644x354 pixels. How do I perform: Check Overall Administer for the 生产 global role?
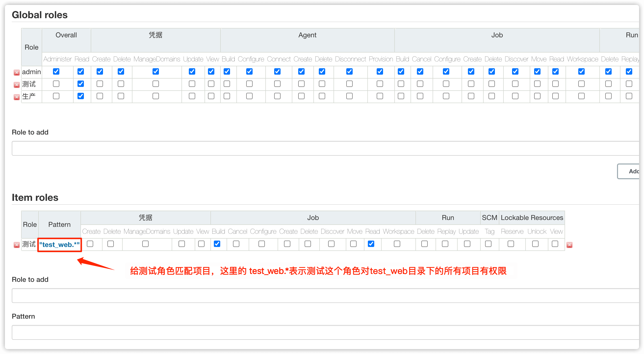coord(56,96)
